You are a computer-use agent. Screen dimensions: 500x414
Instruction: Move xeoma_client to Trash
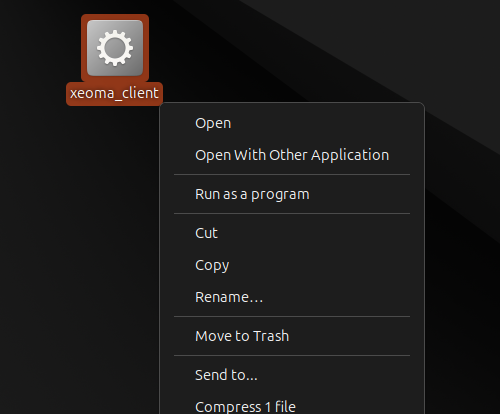pos(292,336)
